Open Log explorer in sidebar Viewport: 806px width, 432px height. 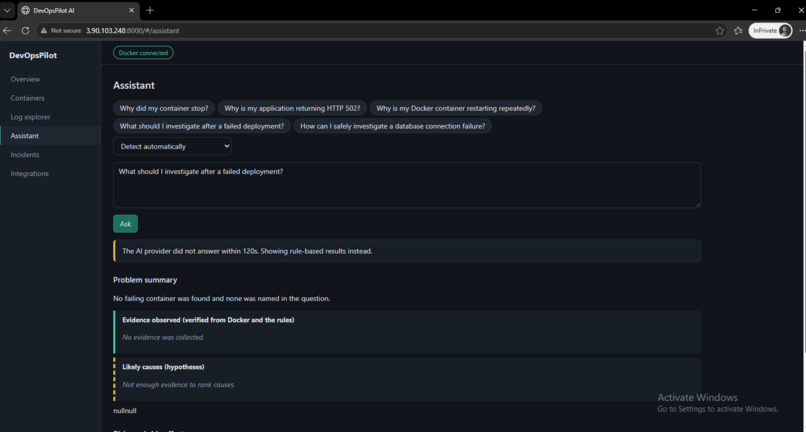point(30,117)
